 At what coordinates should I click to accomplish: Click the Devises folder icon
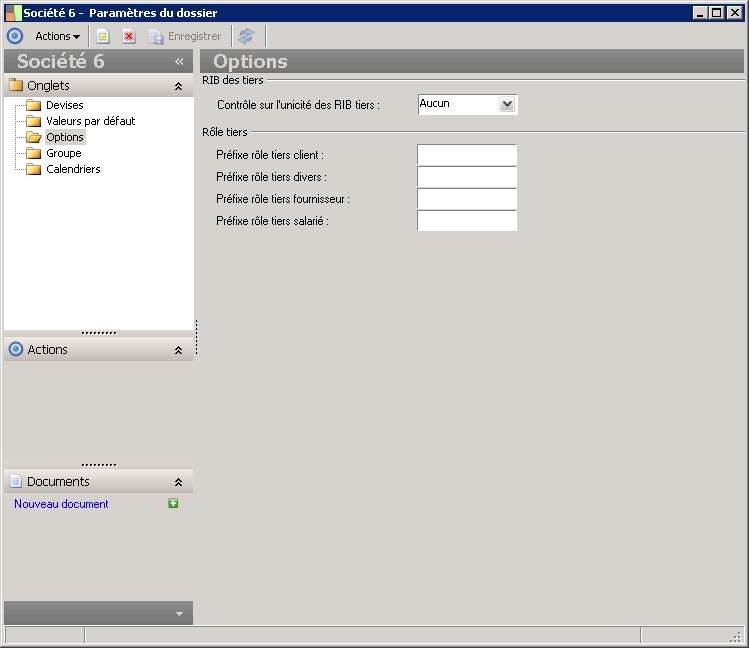33,105
